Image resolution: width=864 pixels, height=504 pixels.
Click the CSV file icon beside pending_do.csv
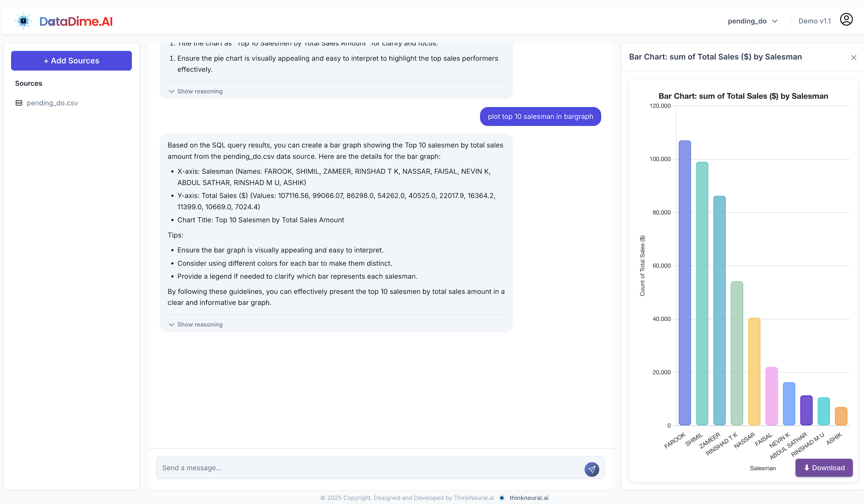pos(19,103)
